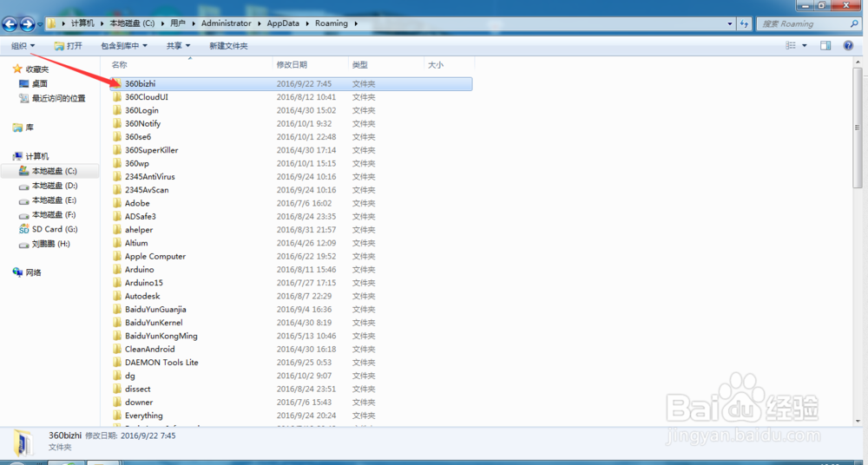Screen dimensions: 868x465
Task: Click 计算机 in the address path
Action: 82,23
